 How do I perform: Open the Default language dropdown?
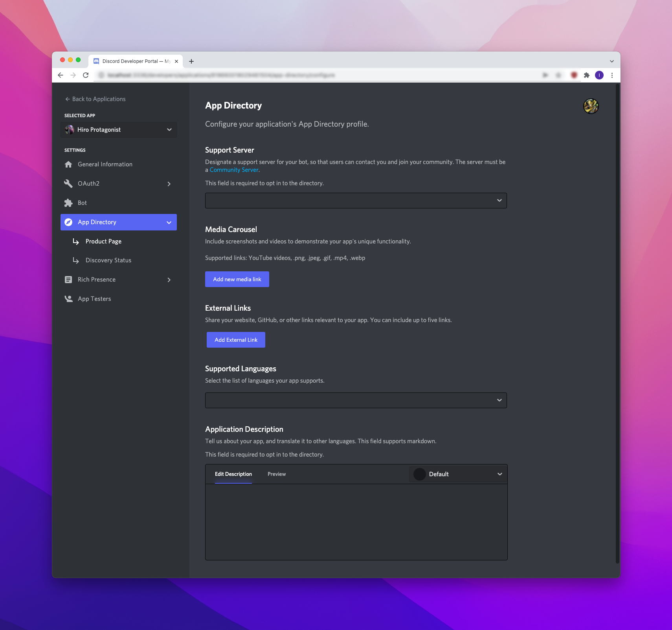click(458, 474)
